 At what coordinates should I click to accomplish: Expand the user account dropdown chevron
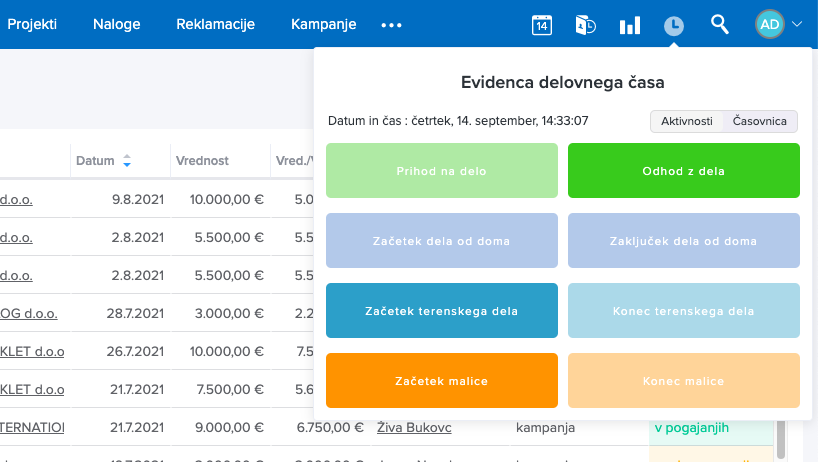point(797,25)
